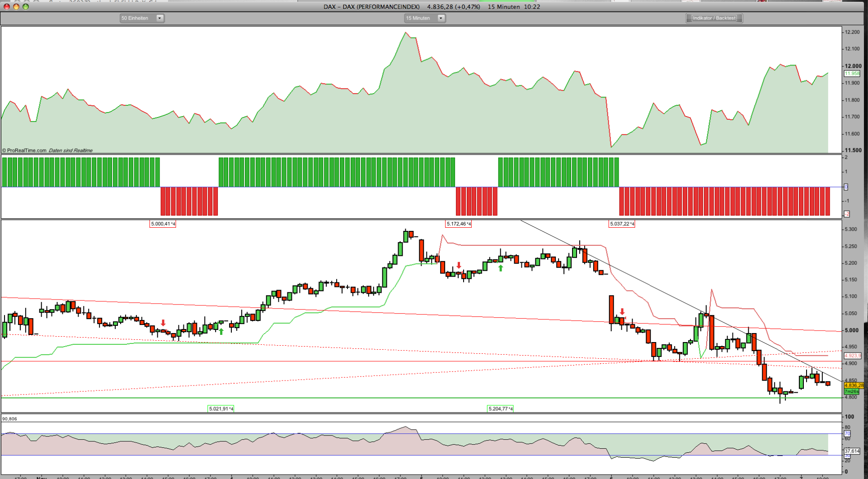Viewport: 868px width, 479px height.
Task: Click the red down arrow below 5.172,46 label
Action: (459, 265)
